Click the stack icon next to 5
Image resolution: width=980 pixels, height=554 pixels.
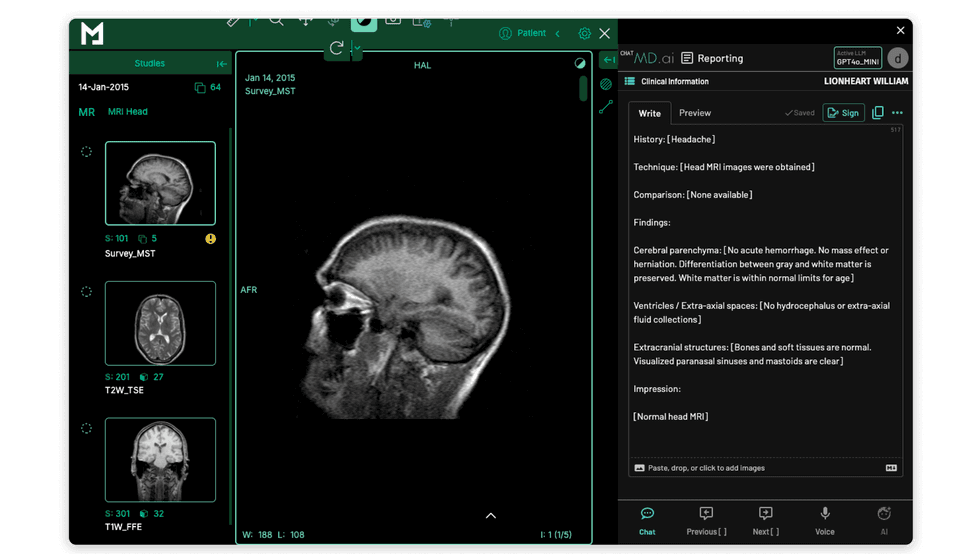click(x=142, y=239)
